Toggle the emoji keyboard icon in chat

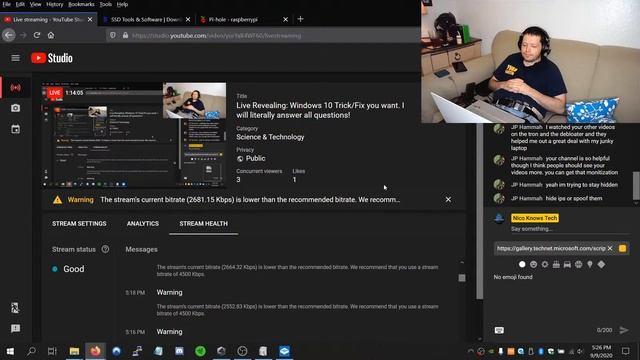click(x=499, y=330)
